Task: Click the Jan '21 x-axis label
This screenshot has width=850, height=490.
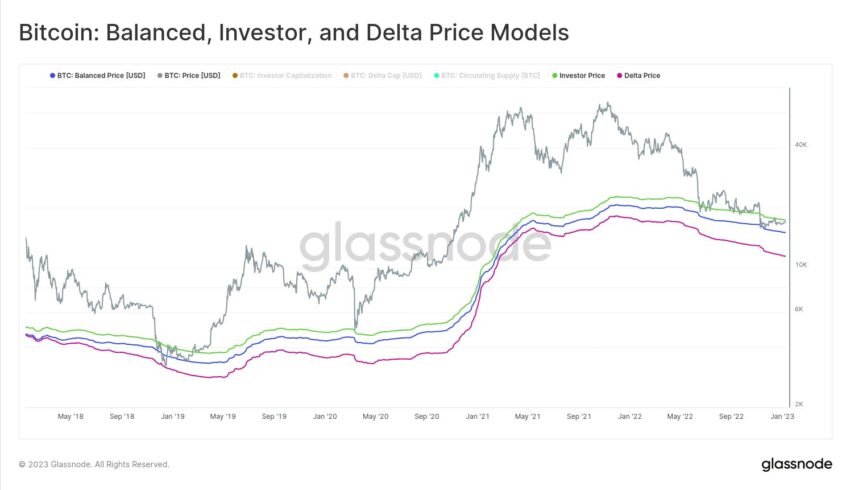Action: tap(477, 416)
